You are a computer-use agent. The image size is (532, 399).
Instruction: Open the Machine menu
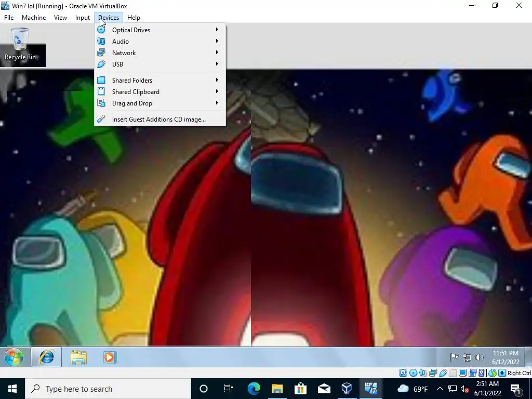click(x=34, y=18)
